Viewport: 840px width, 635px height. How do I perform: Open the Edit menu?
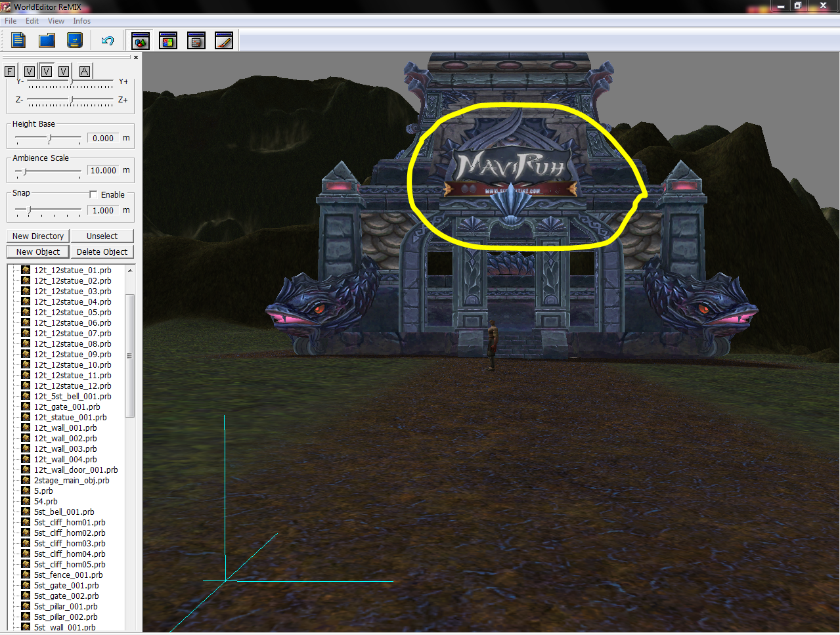coord(32,21)
